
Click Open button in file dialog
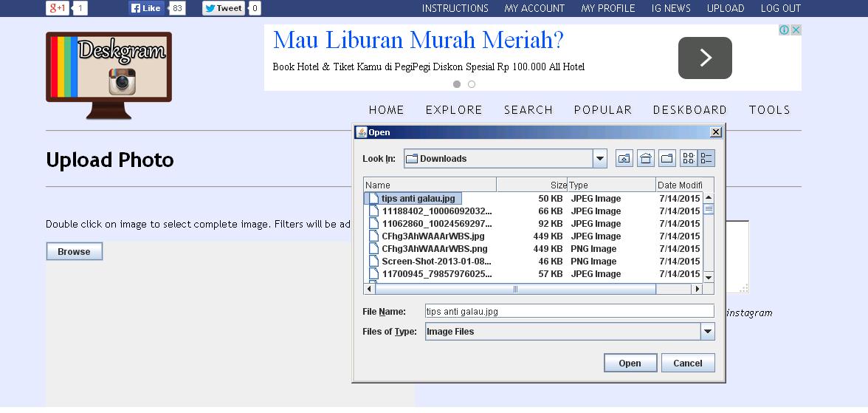click(x=630, y=363)
